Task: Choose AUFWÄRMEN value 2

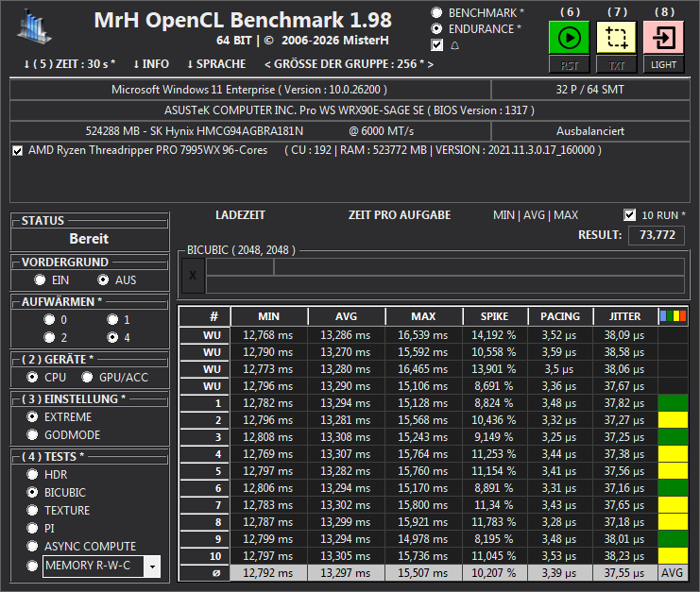Action: coord(49,337)
